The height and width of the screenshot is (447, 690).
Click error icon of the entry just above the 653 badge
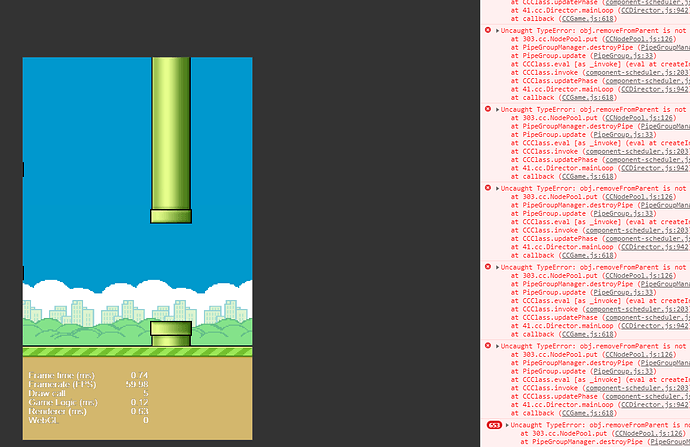[488, 345]
